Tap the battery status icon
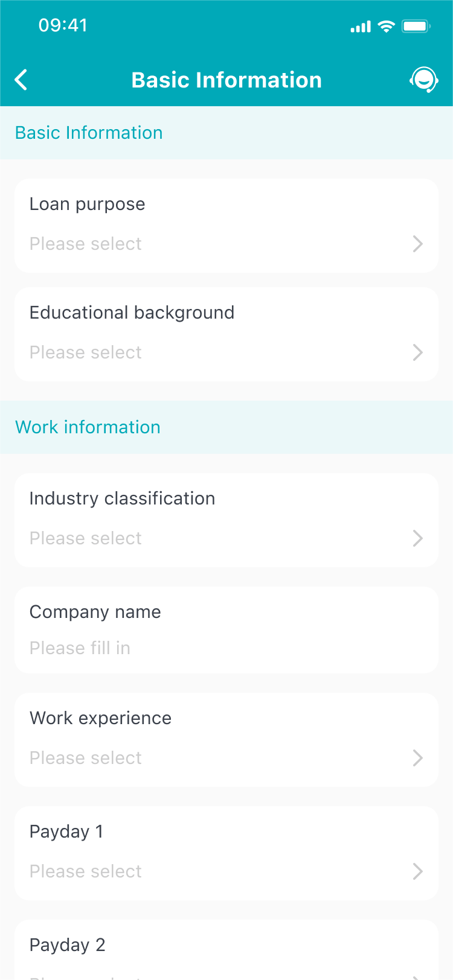Image resolution: width=453 pixels, height=980 pixels. click(x=416, y=26)
